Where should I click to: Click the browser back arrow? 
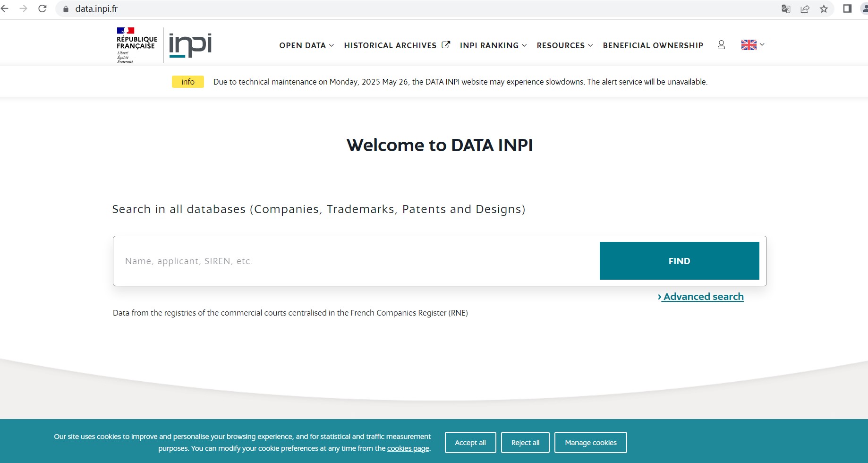(x=5, y=9)
